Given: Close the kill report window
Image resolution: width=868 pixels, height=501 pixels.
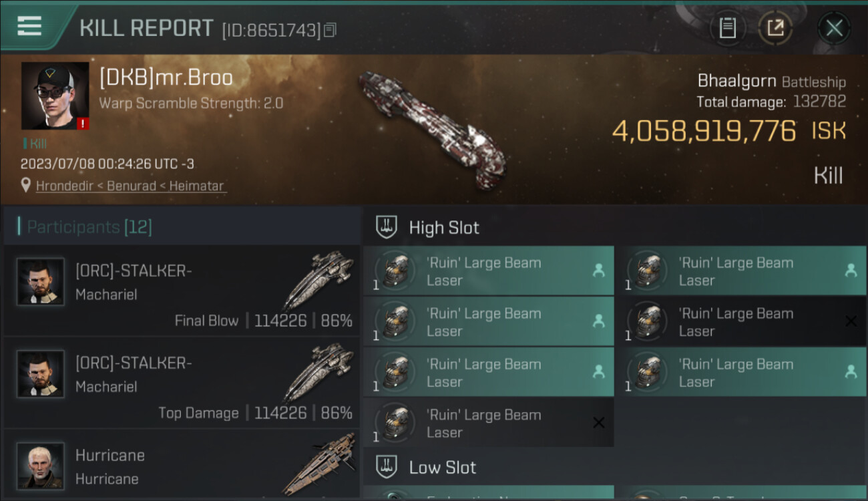Looking at the screenshot, I should [x=834, y=28].
